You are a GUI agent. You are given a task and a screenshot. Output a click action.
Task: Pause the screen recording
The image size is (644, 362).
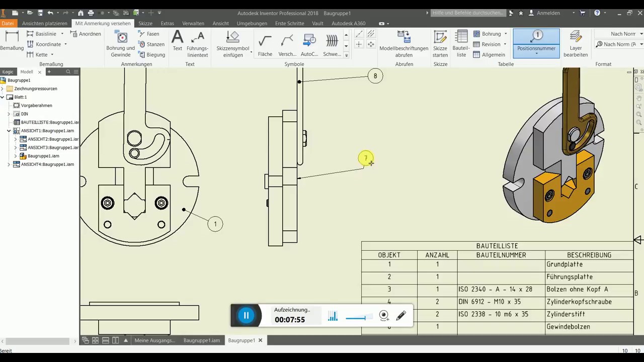point(246,316)
